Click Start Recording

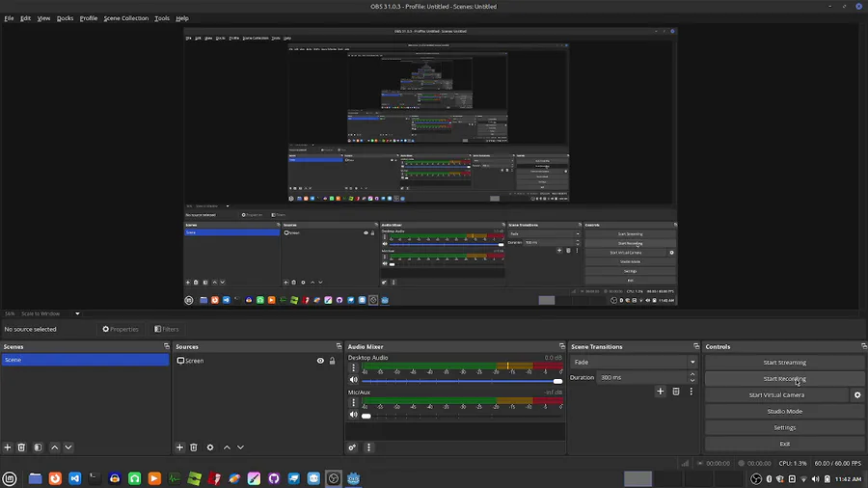pos(784,378)
